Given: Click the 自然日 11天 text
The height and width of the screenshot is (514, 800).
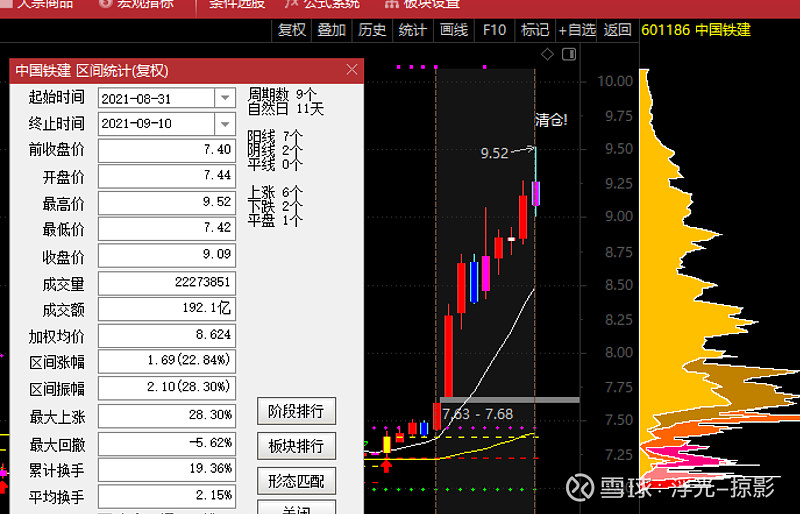Looking at the screenshot, I should pyautogui.click(x=286, y=109).
